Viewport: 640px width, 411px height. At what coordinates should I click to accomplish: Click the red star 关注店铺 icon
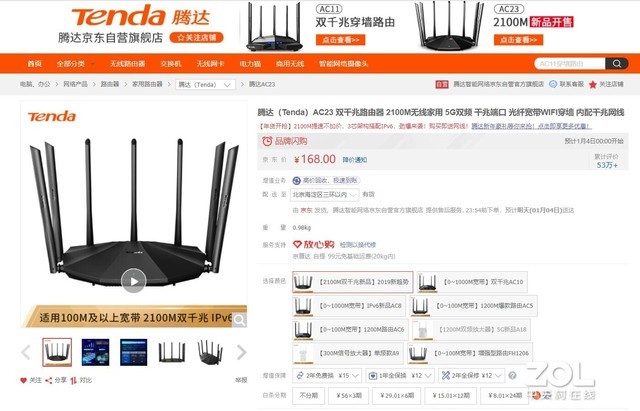(593, 84)
